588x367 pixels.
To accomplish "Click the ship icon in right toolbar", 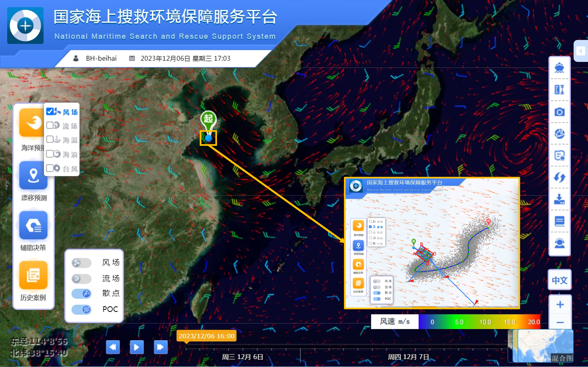I will tap(559, 68).
